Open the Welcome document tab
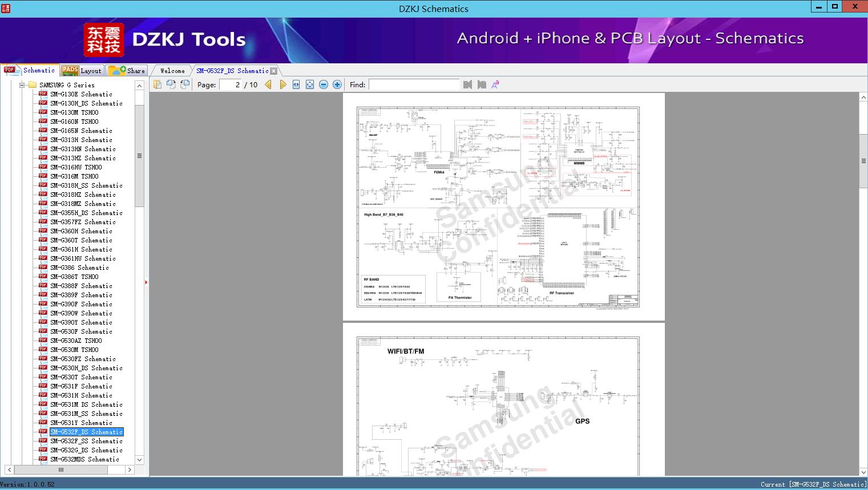Screen dimensions: 868x490 172,71
